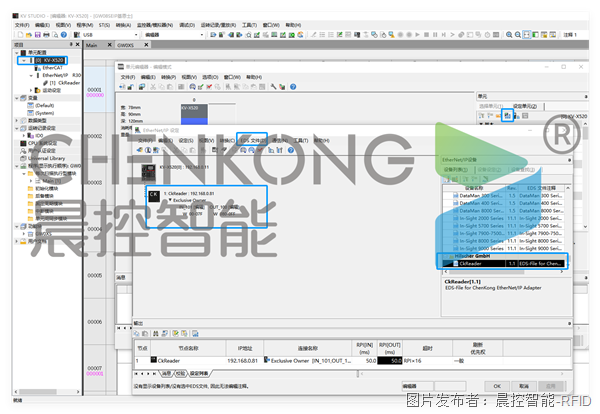
Task: Click the stop square icon in main toolbar
Action: (x=426, y=35)
